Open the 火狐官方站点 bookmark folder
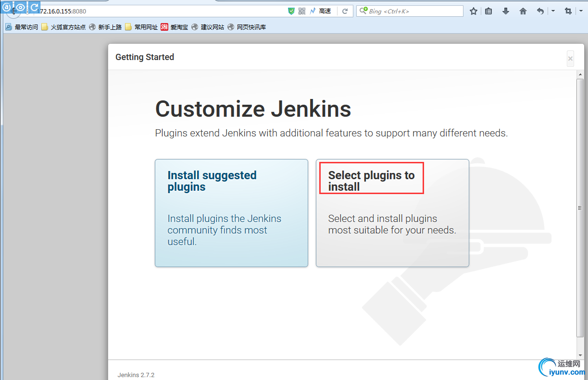This screenshot has height=380, width=588. 63,27
